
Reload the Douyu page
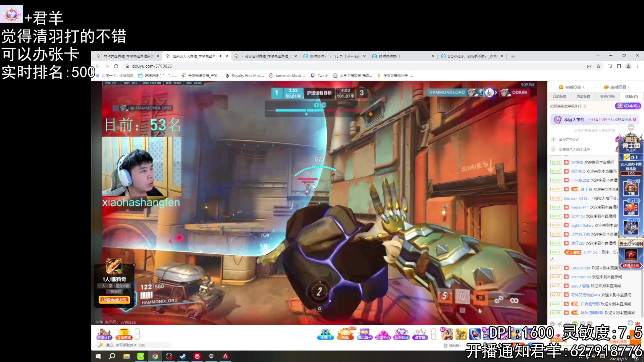click(116, 66)
